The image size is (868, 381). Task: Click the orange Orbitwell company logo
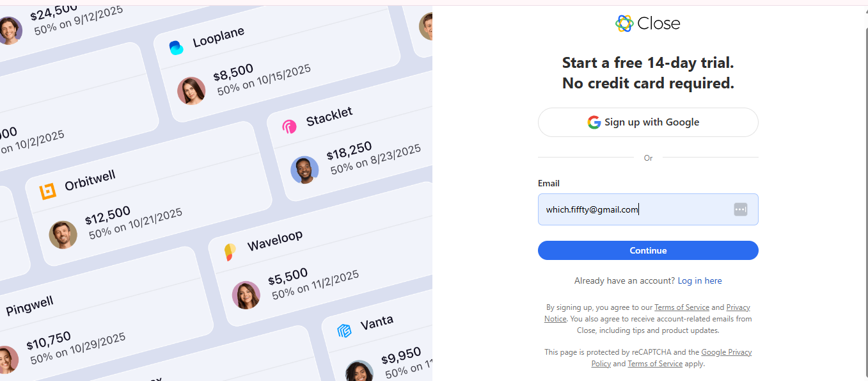pos(48,191)
